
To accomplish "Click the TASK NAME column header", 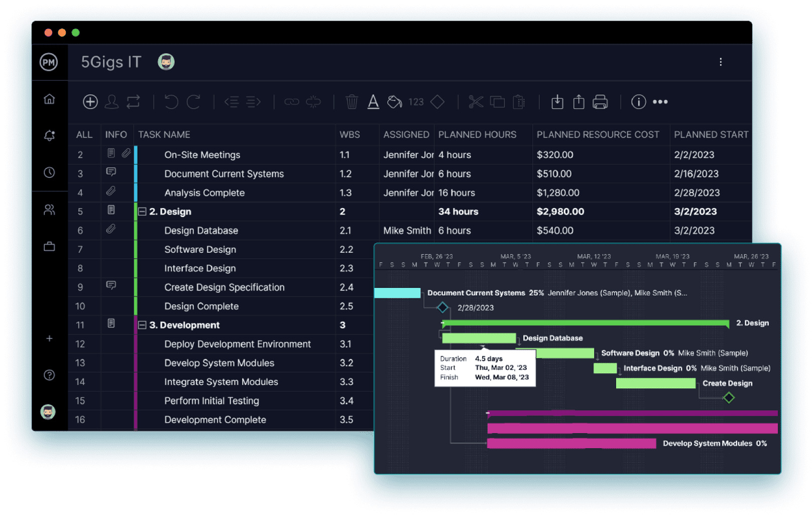I will click(x=164, y=135).
